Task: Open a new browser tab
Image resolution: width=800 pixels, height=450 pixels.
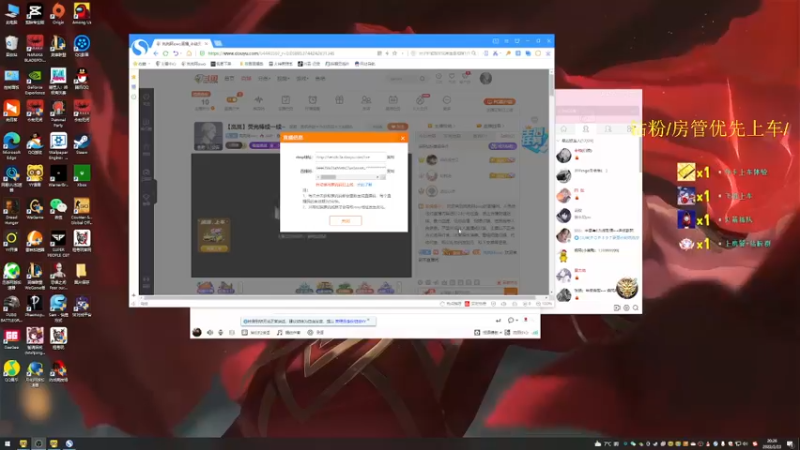Action: click(218, 43)
